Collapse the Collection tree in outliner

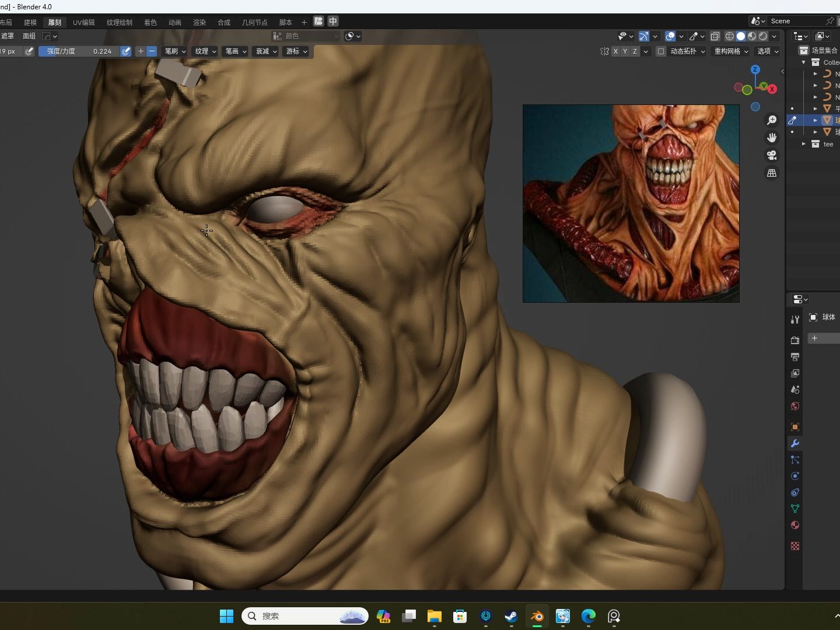point(804,62)
